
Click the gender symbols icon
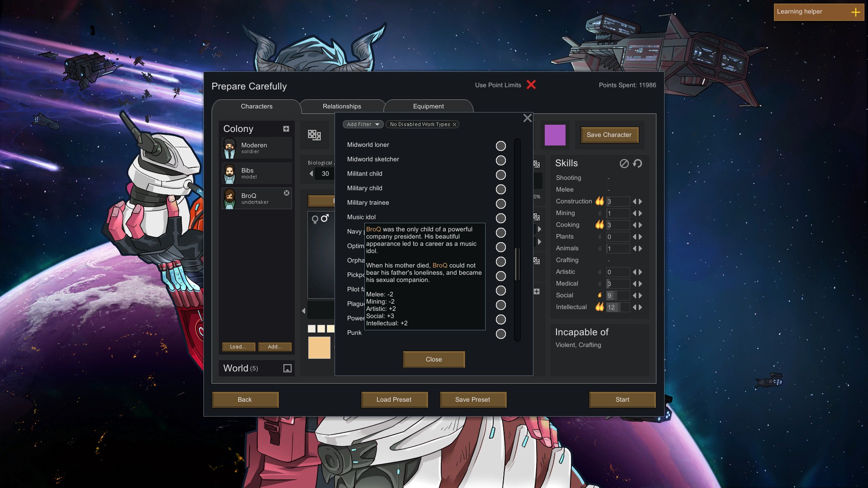point(320,219)
